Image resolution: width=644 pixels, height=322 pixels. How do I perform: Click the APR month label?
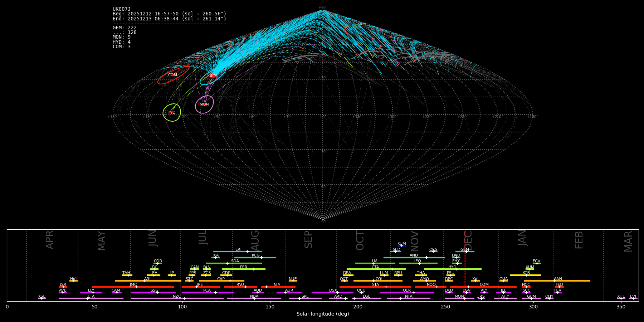tap(50, 240)
